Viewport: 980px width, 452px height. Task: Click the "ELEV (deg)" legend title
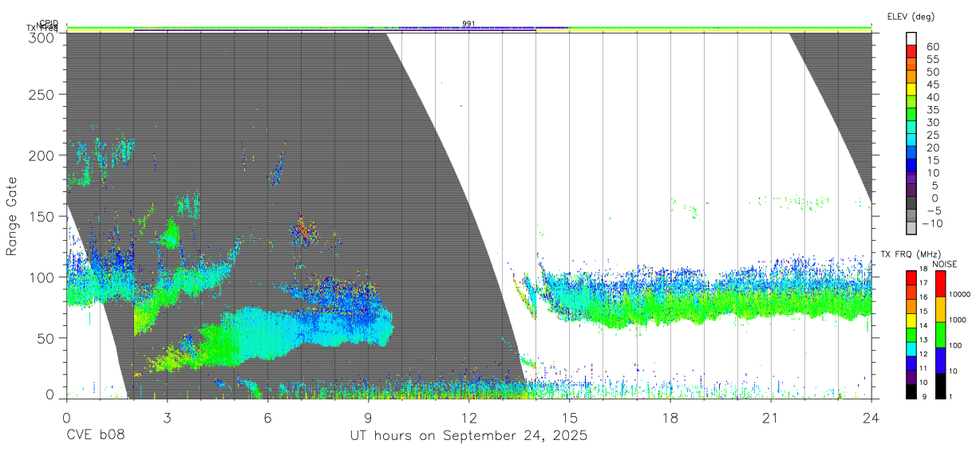(911, 17)
